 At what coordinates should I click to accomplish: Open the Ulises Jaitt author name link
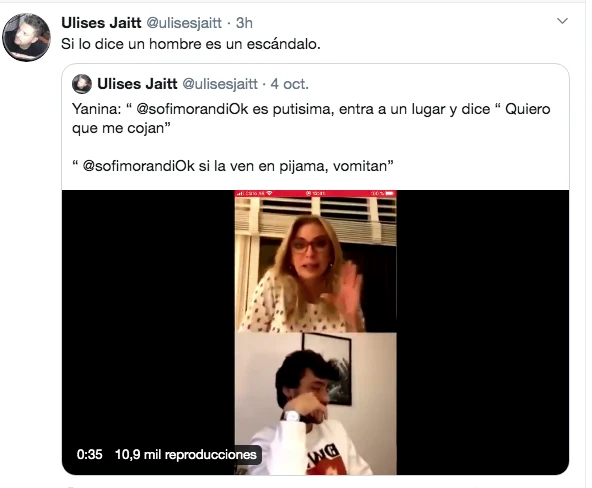click(101, 23)
